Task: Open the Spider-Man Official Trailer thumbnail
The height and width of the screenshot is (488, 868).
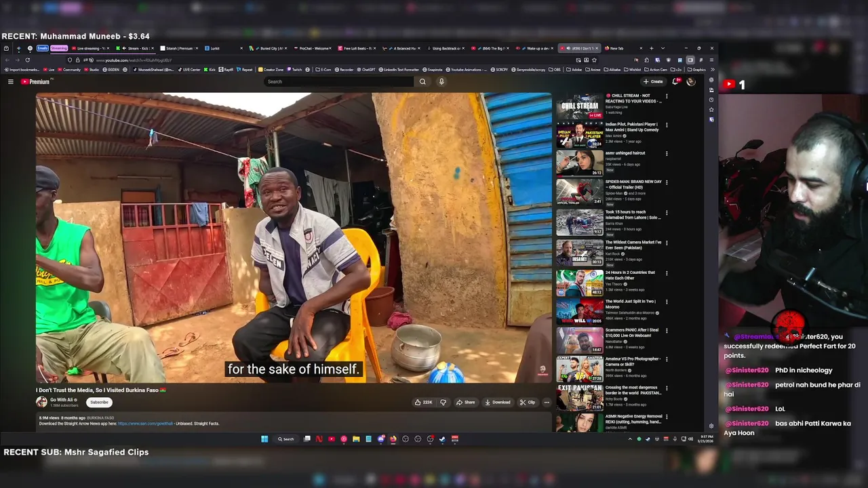Action: pyautogui.click(x=580, y=192)
